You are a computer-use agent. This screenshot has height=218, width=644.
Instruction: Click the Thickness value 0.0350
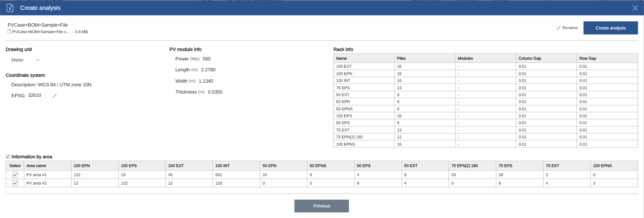pyautogui.click(x=215, y=92)
